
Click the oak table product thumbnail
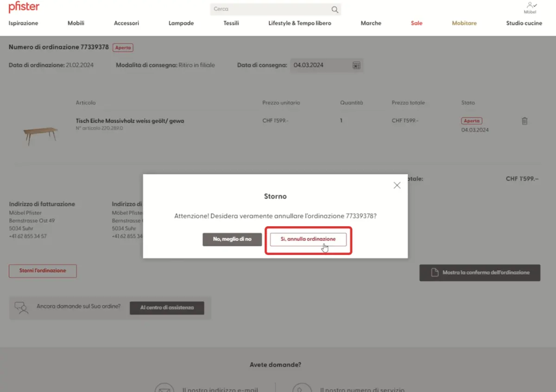click(41, 134)
